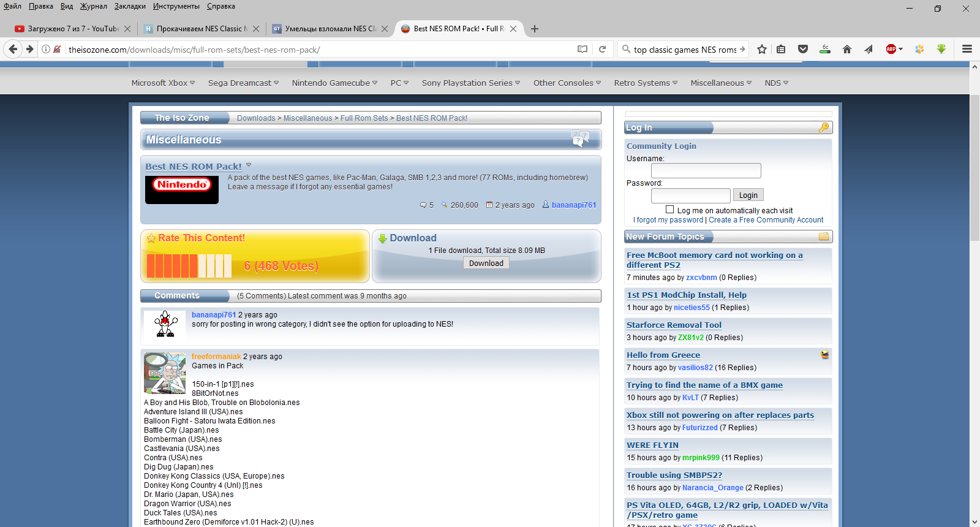Click the green download arrow extension icon
The height and width of the screenshot is (527, 980).
click(941, 49)
